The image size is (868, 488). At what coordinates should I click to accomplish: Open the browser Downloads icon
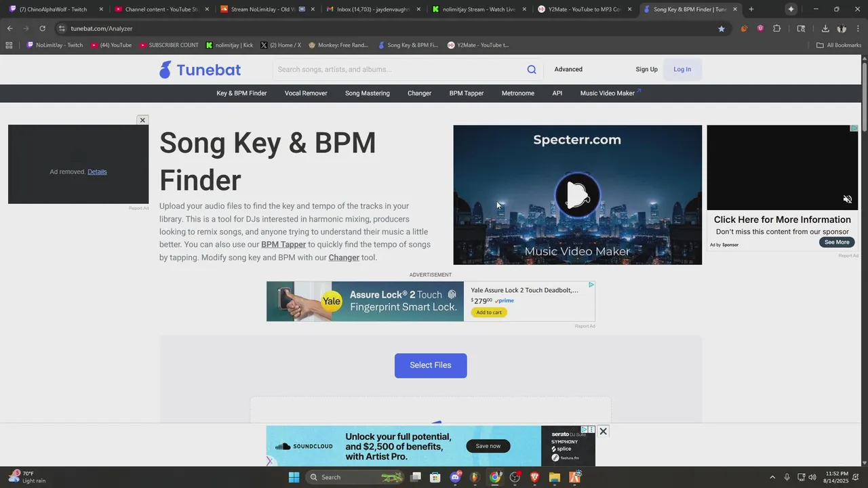point(825,28)
